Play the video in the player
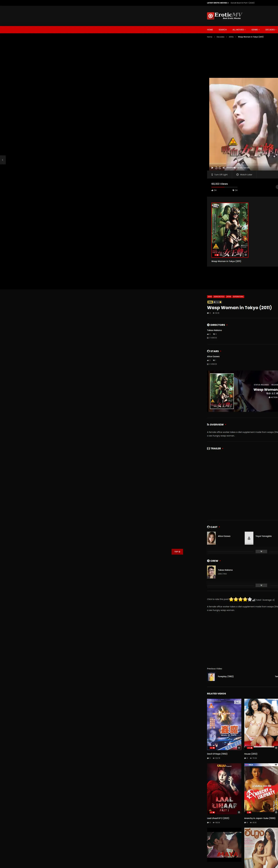The height and width of the screenshot is (868, 278). click(212, 168)
